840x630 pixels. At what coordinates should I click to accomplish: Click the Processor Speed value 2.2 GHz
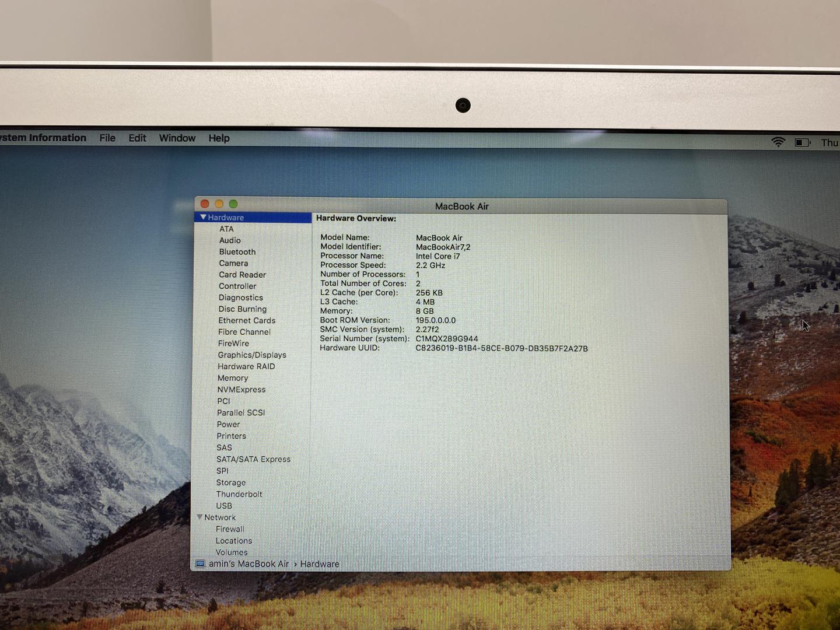coord(430,265)
